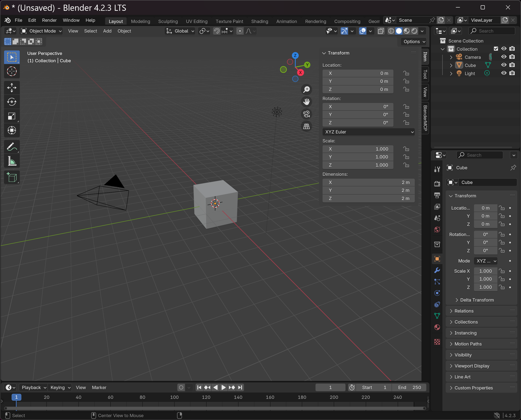The image size is (521, 420).
Task: Select solid viewport shading mode
Action: tap(399, 31)
